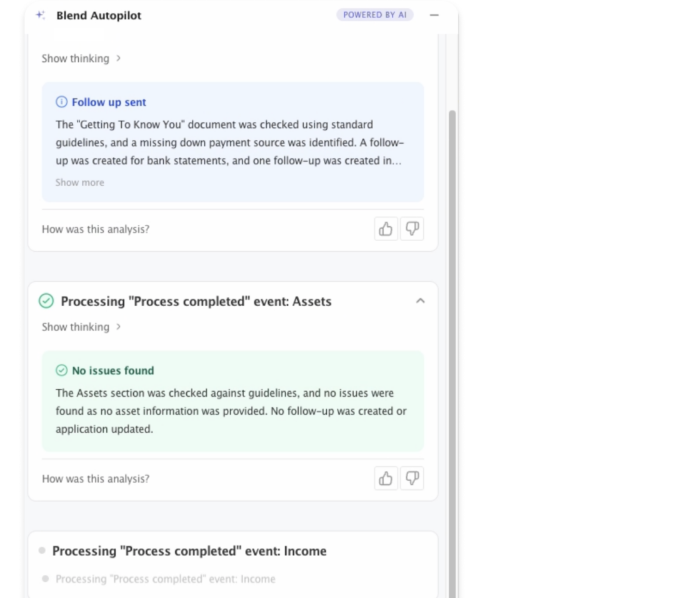Thumbs down the Follow up sent analysis
This screenshot has height=598, width=700.
click(x=412, y=229)
